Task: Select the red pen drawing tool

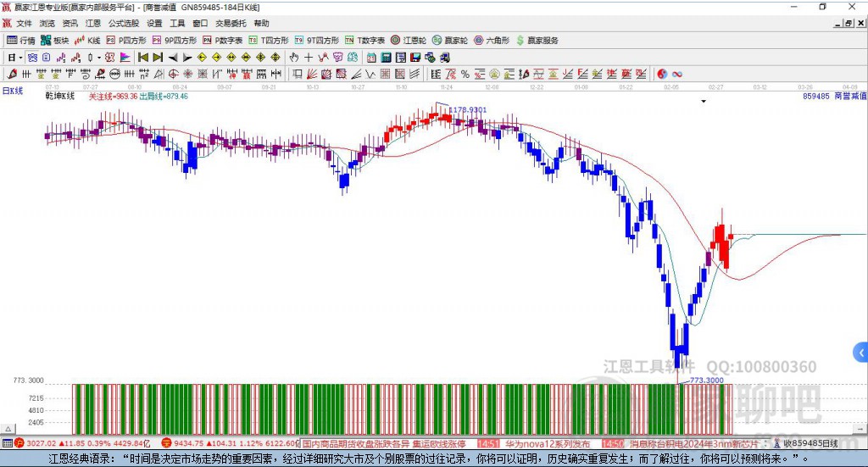Action: pos(12,74)
